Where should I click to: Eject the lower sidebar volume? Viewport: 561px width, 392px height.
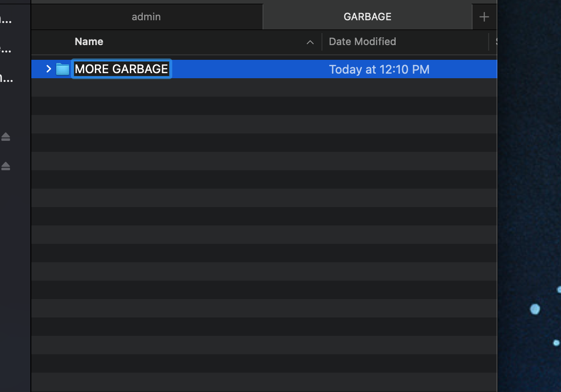point(6,166)
